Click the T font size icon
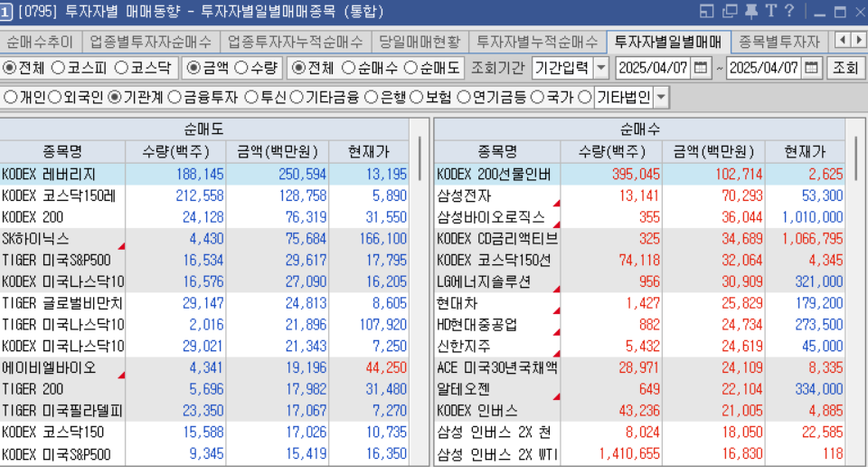This screenshot has width=868, height=467. coord(771,11)
